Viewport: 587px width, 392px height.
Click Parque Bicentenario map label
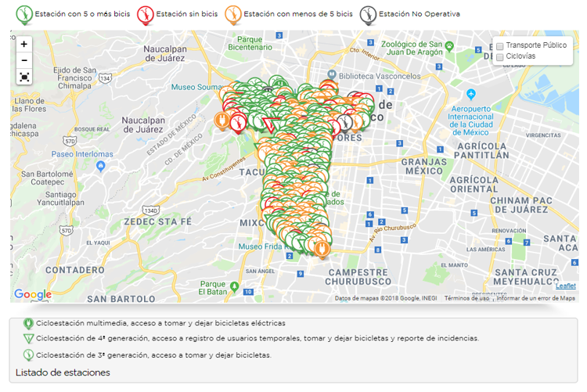point(250,43)
